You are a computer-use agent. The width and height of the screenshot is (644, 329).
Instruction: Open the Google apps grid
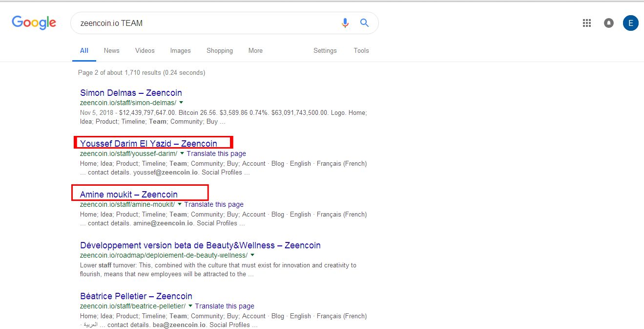(587, 23)
